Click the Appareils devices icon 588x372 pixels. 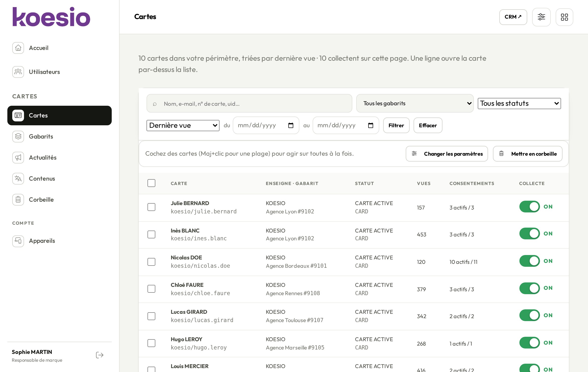[x=18, y=241]
